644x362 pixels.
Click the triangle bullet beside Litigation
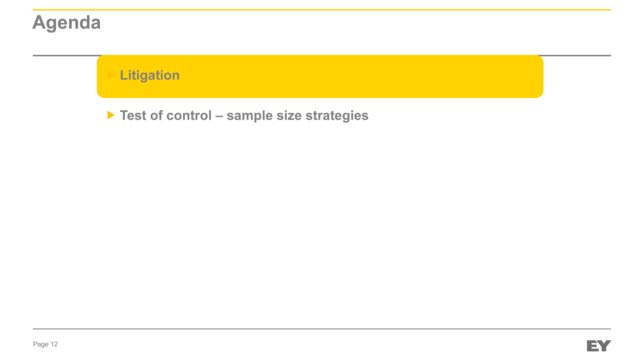pos(111,75)
